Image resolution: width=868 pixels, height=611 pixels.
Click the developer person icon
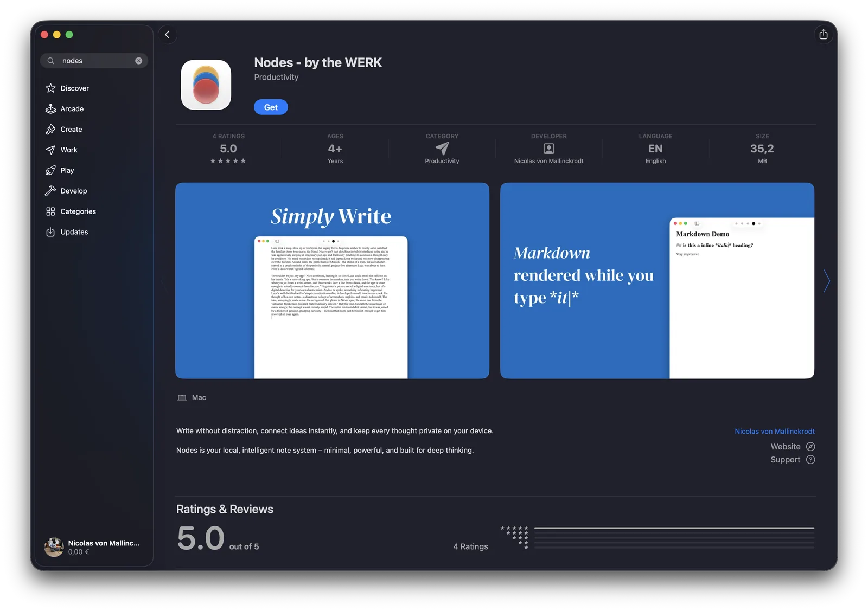click(549, 149)
